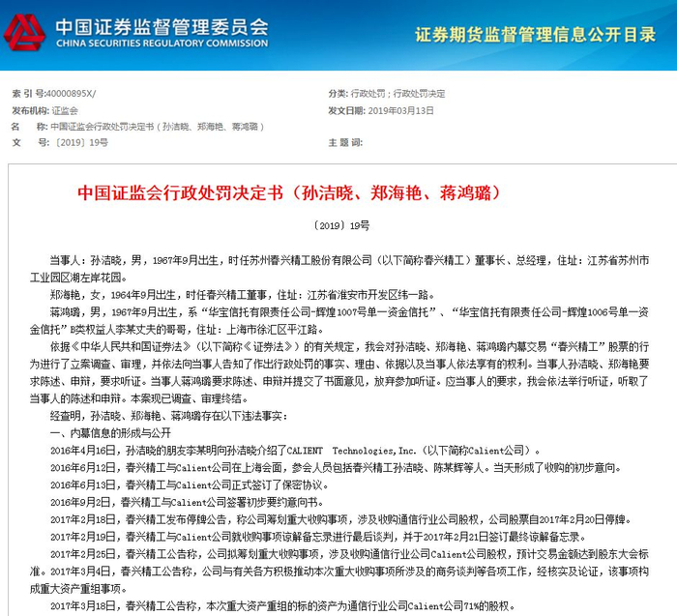The image size is (677, 616).
Task: Click the line dated 2016年4月16日
Action: click(x=295, y=451)
